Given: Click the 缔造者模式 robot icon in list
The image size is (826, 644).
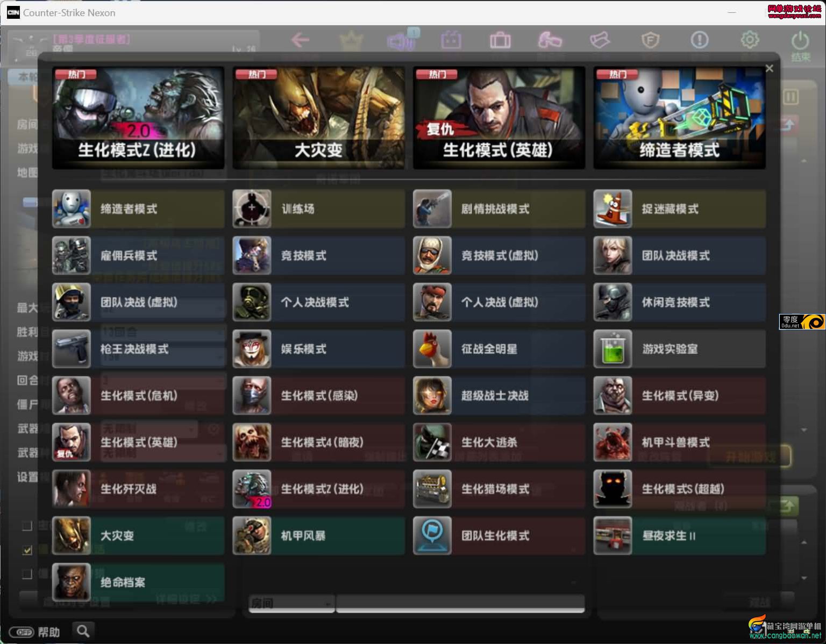Looking at the screenshot, I should click(x=72, y=209).
